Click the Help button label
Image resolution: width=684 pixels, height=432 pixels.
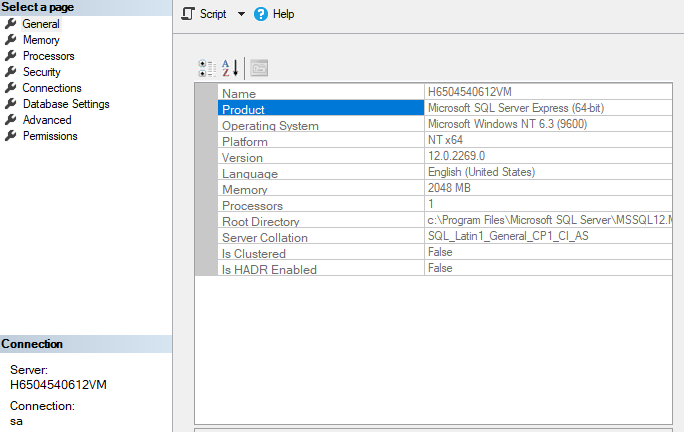pos(284,14)
